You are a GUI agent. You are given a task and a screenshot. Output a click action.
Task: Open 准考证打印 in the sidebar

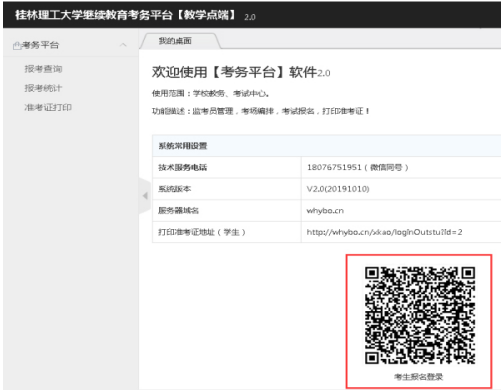point(48,107)
